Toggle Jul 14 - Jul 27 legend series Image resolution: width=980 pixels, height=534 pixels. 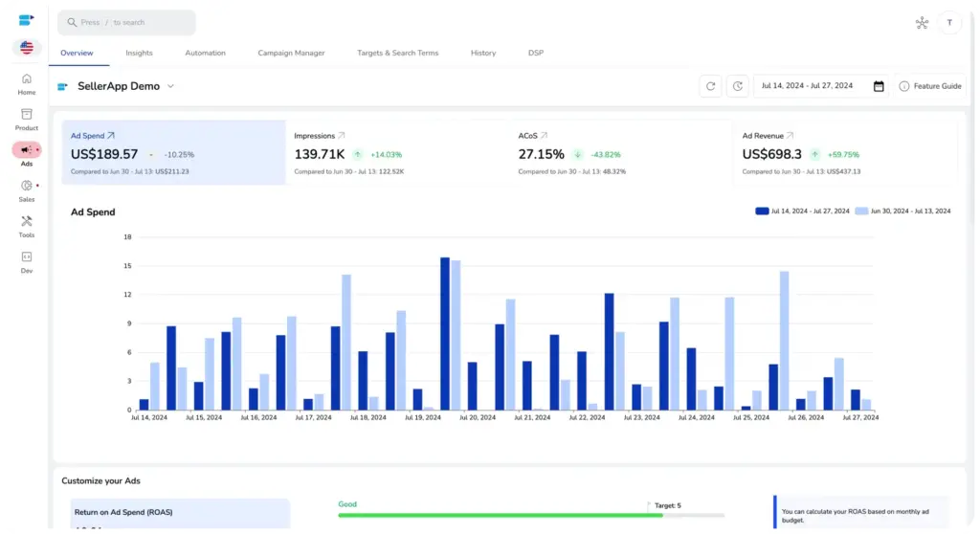pos(802,211)
